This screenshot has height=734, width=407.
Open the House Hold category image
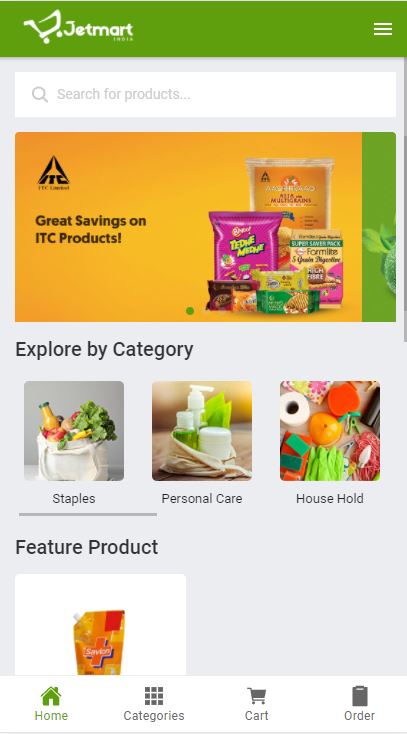pyautogui.click(x=330, y=431)
